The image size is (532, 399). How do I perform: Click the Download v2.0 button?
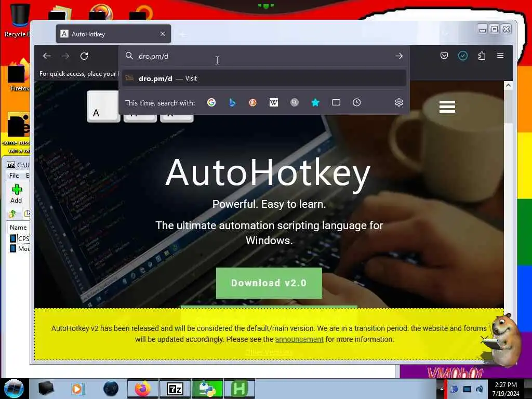click(x=269, y=283)
